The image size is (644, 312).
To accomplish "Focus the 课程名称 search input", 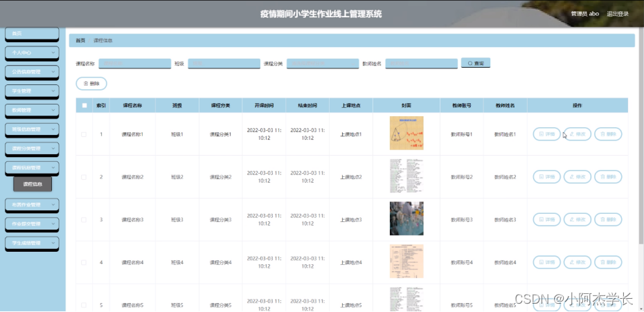I will 135,64.
